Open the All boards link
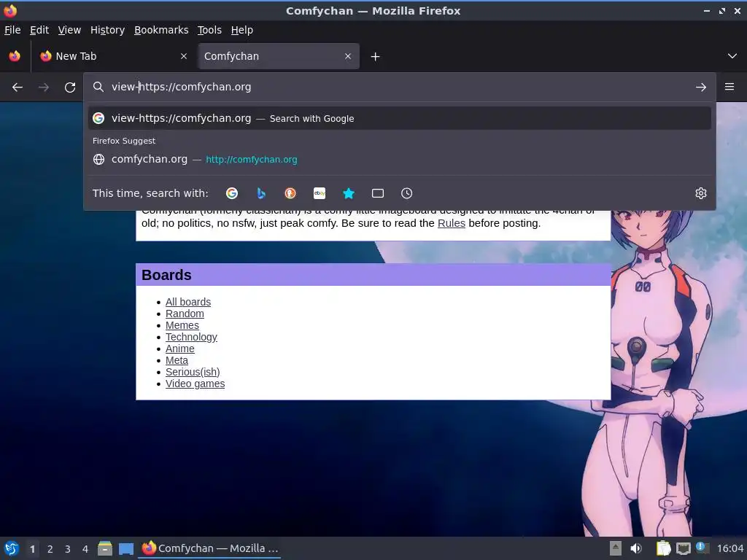Viewport: 747px width, 560px height. pos(188,302)
